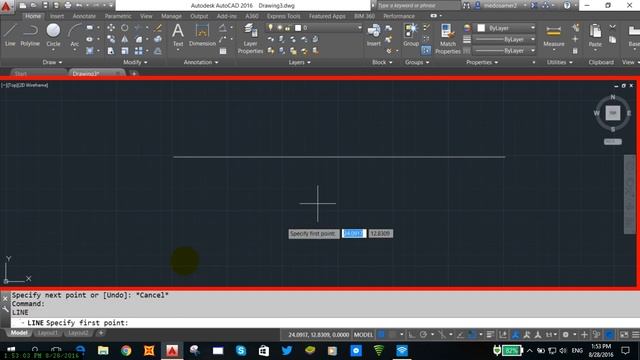This screenshot has height=360, width=640.
Task: Select the Line tool
Action: tap(10, 35)
